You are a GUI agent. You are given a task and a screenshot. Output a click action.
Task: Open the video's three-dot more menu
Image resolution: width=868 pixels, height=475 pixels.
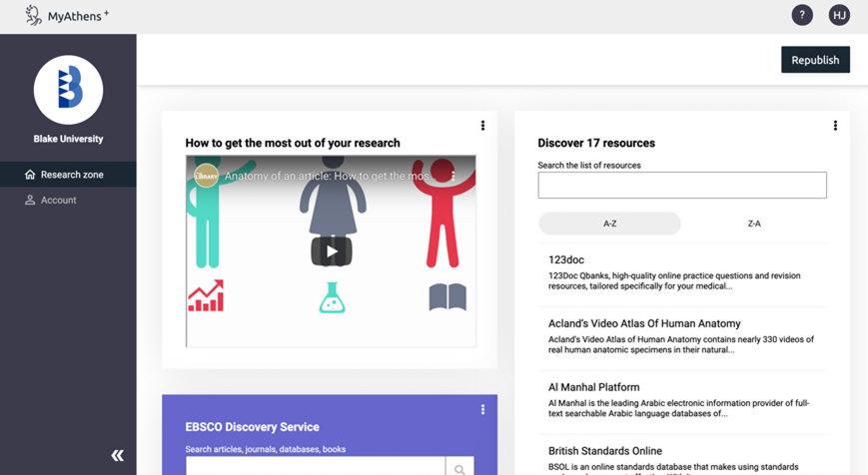pos(452,177)
